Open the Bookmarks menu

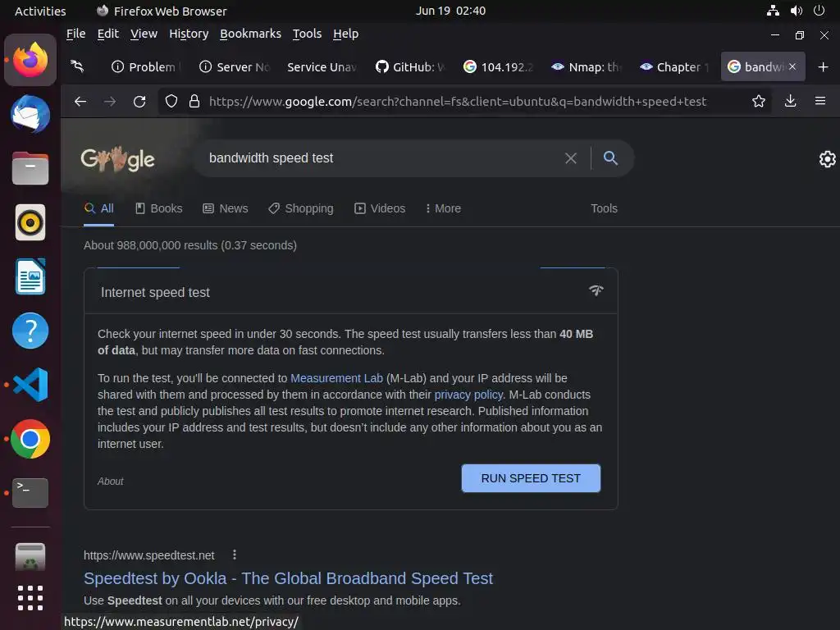[250, 34]
